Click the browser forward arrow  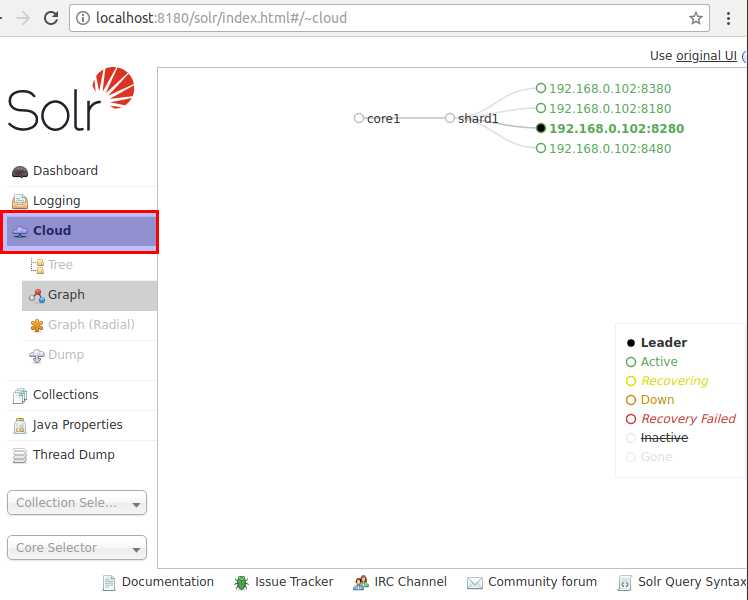[x=23, y=18]
